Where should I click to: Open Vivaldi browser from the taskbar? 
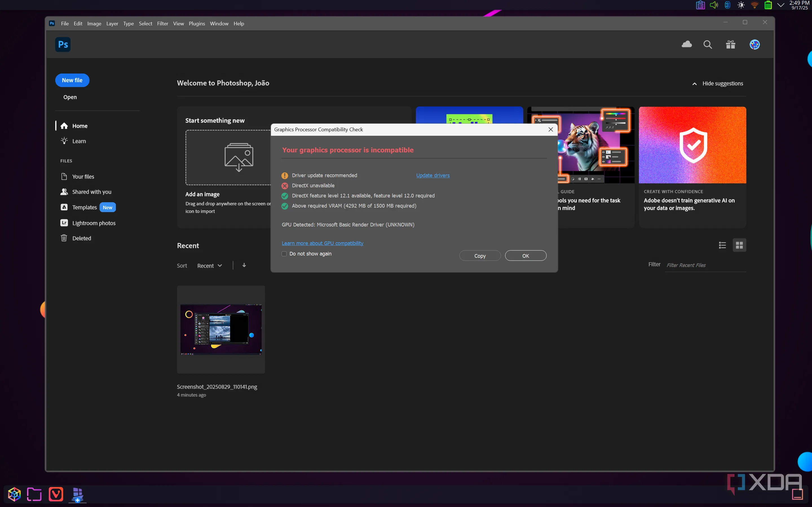click(x=56, y=494)
